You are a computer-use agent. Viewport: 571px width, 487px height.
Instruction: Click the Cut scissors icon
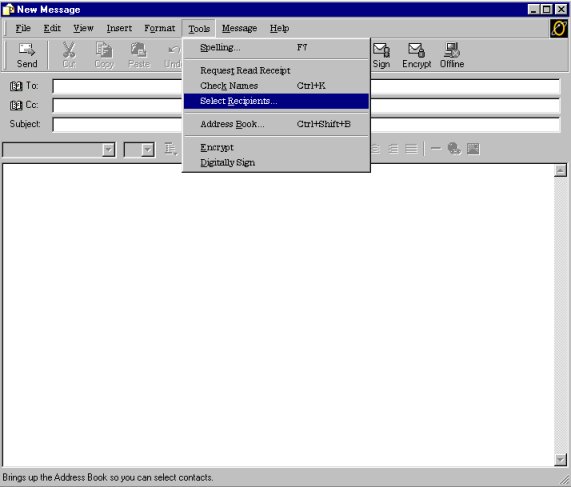(x=69, y=50)
